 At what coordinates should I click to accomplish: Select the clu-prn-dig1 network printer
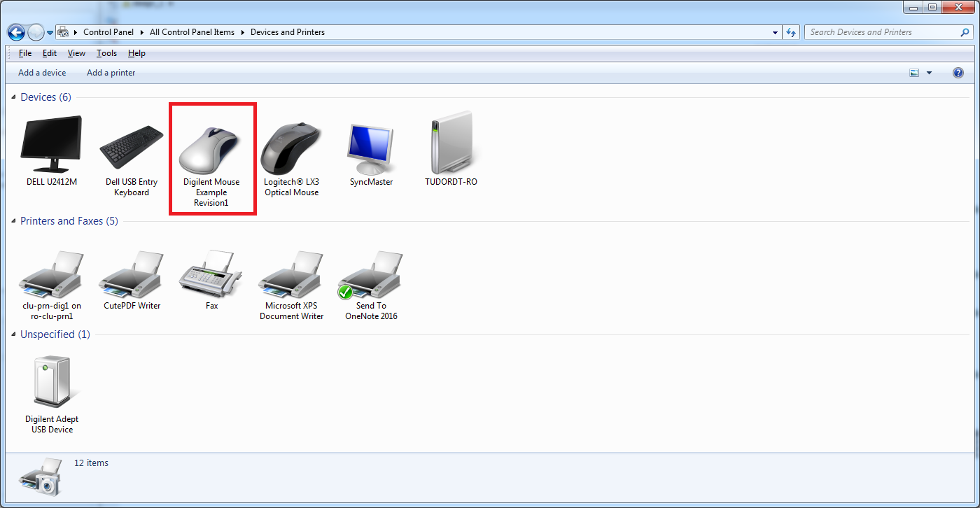pyautogui.click(x=52, y=274)
